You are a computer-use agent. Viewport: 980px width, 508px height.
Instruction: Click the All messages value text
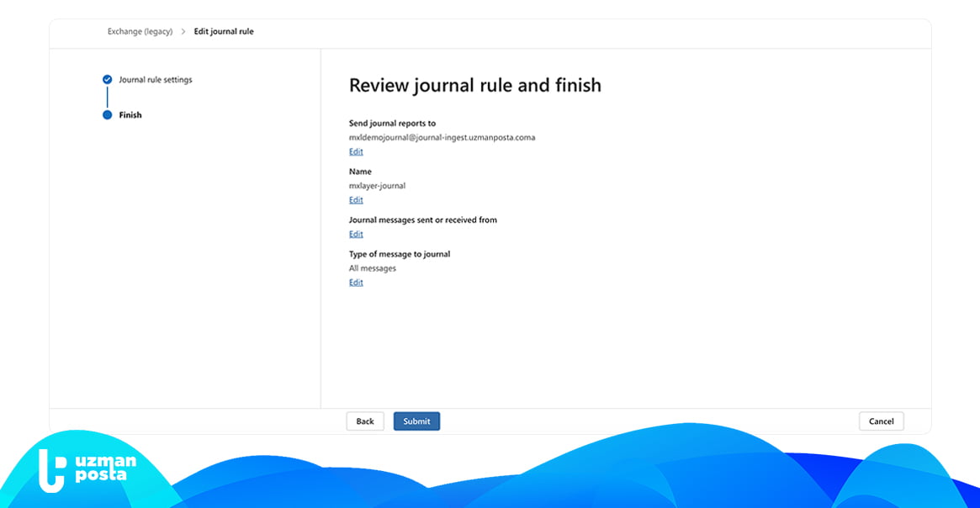(x=373, y=268)
